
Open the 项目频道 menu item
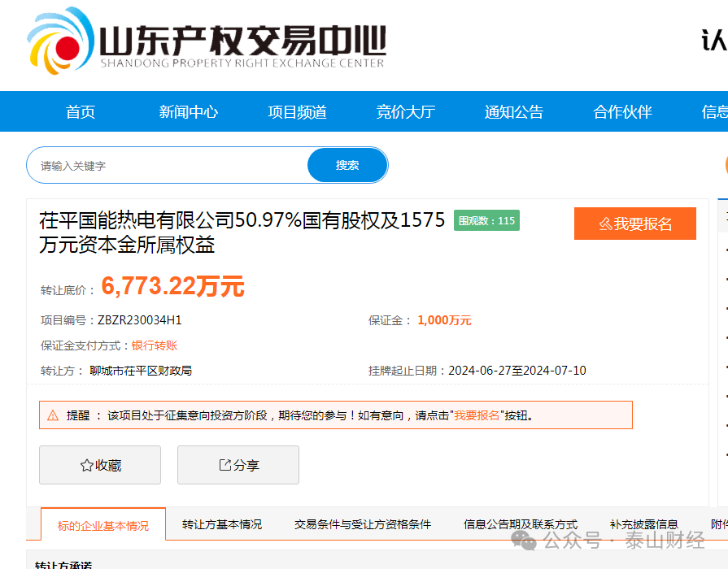(297, 112)
